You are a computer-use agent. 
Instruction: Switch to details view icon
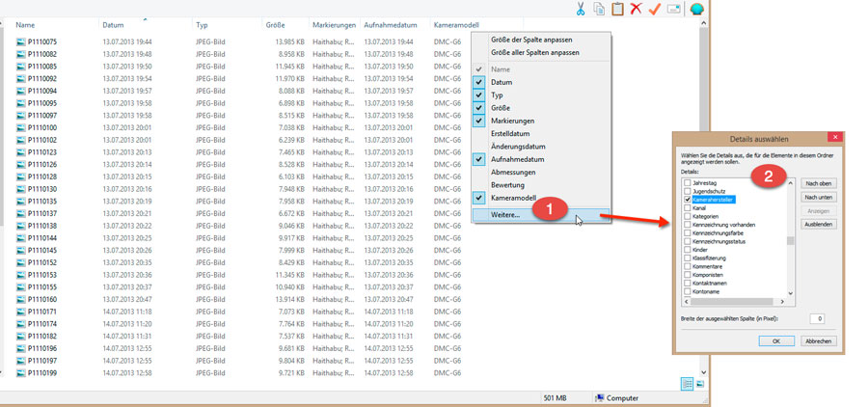[x=688, y=384]
